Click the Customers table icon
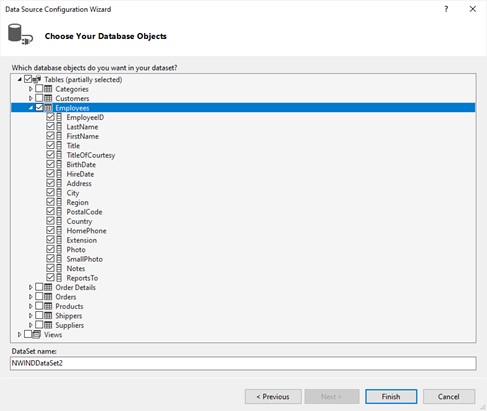The image size is (487, 411). click(48, 98)
